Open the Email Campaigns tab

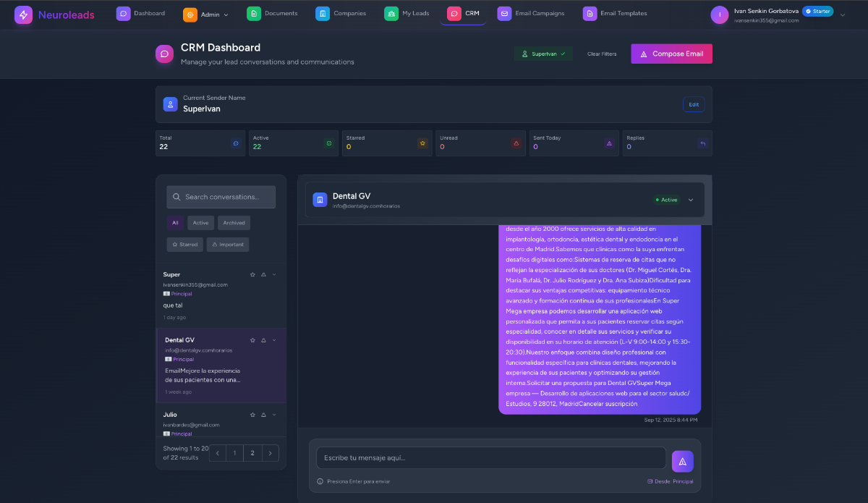(535, 14)
